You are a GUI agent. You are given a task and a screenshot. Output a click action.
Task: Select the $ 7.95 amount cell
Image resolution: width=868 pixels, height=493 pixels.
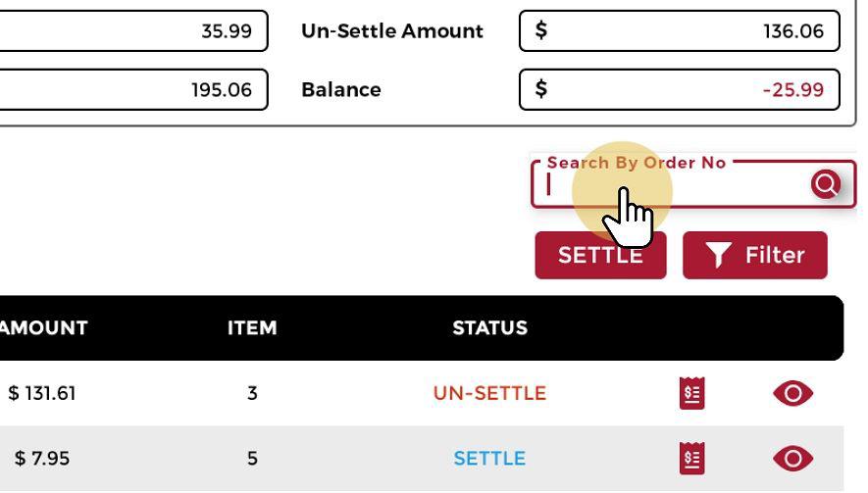click(37, 459)
